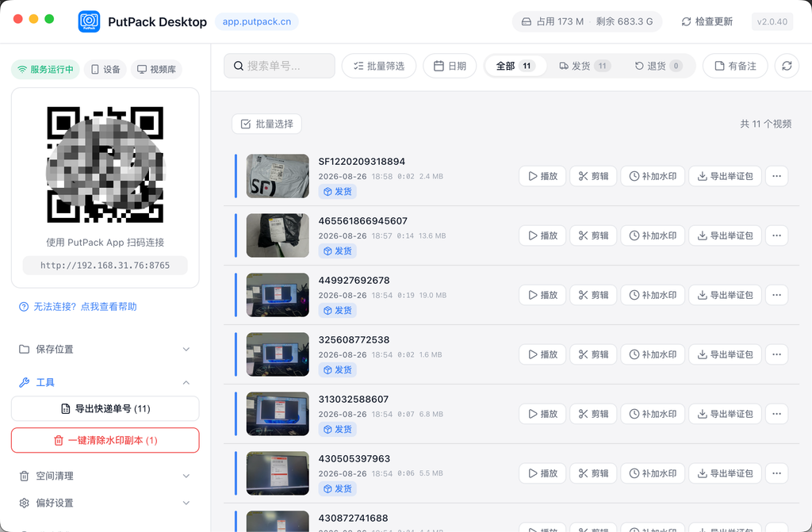Export evidence pack for 313032588607
812x532 pixels.
tap(725, 414)
